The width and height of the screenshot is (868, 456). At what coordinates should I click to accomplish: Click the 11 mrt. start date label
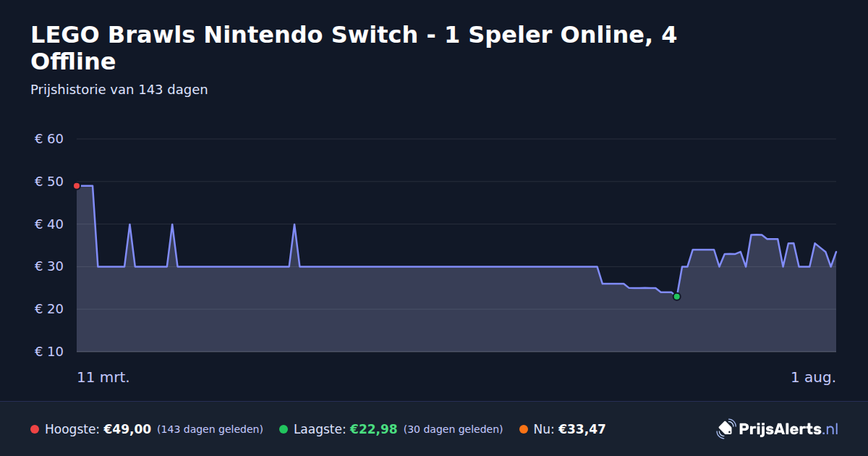click(x=103, y=377)
